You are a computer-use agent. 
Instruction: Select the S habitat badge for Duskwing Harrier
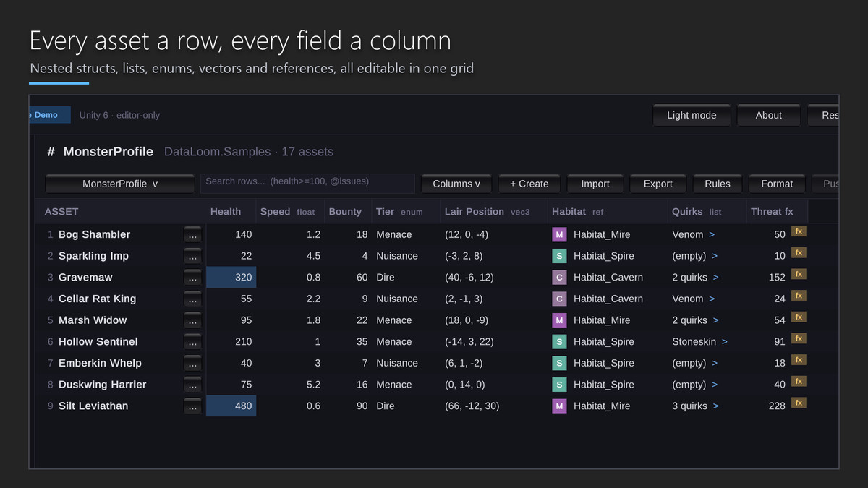coord(559,385)
